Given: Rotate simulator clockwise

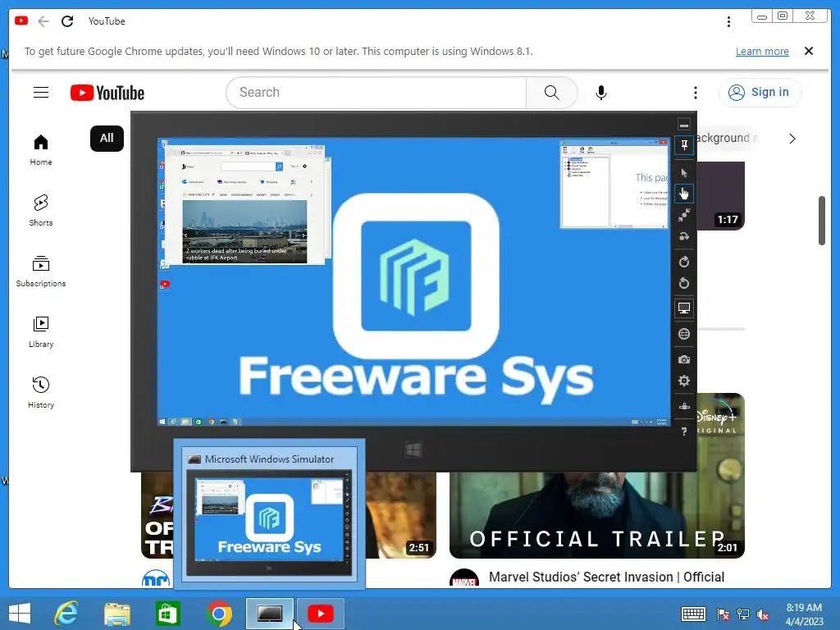Looking at the screenshot, I should tap(684, 262).
